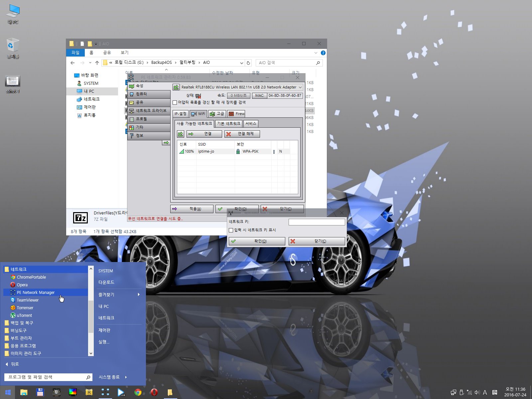Screen dimensions: 532x399
Task: Open the 기타 section in sidebar
Action: 149,127
